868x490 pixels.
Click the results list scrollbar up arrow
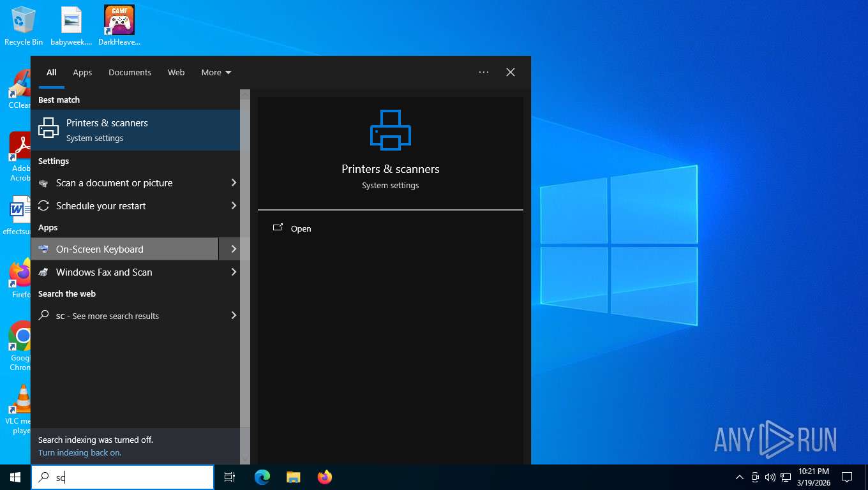245,94
